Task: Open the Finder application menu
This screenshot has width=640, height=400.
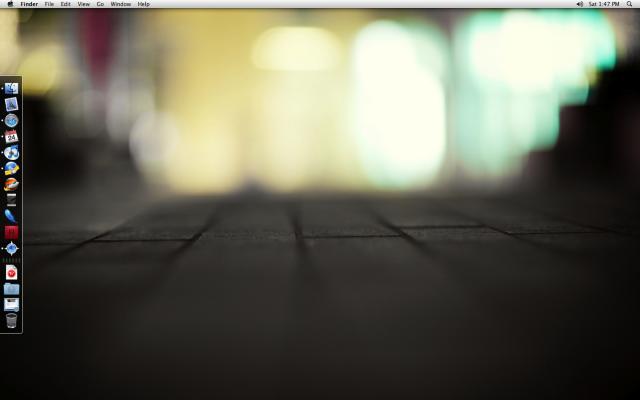Action: 29,4
